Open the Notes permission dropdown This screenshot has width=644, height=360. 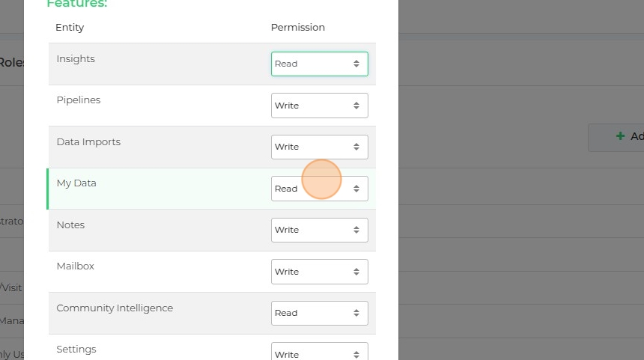[x=319, y=230]
